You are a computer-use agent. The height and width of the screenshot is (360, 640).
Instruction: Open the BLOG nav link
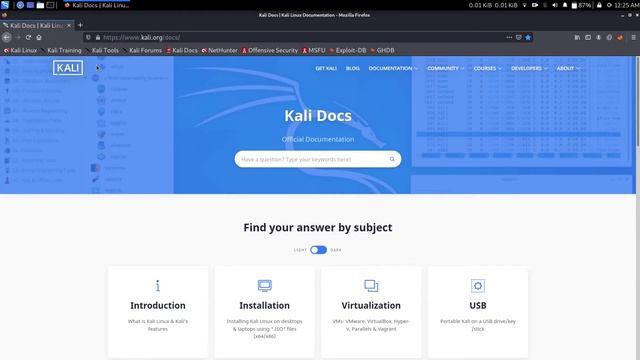(x=353, y=68)
